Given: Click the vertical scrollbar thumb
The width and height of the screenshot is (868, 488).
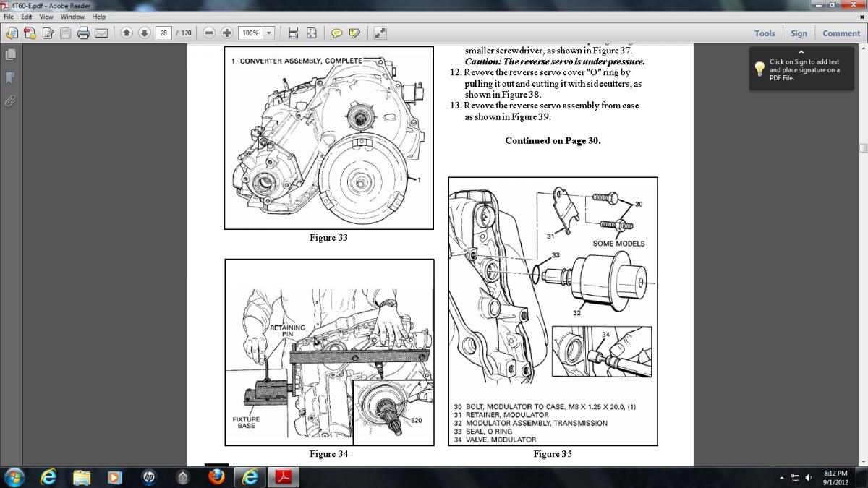Looking at the screenshot, I should click(863, 148).
